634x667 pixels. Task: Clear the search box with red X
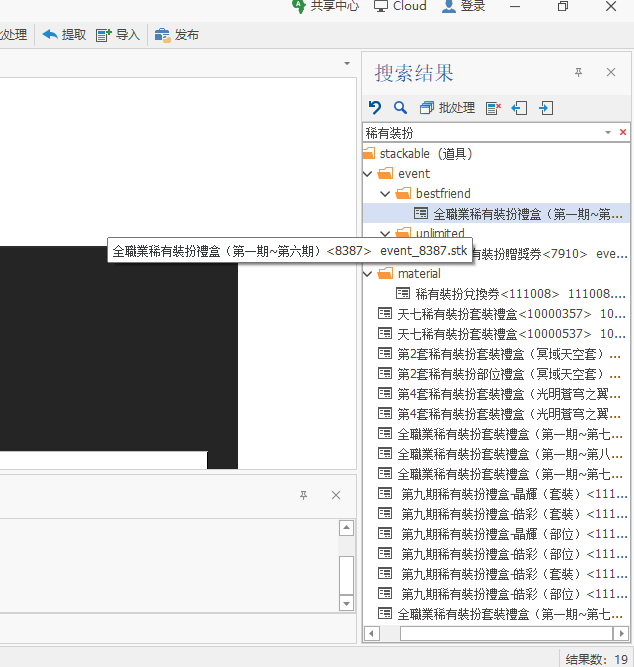click(622, 132)
